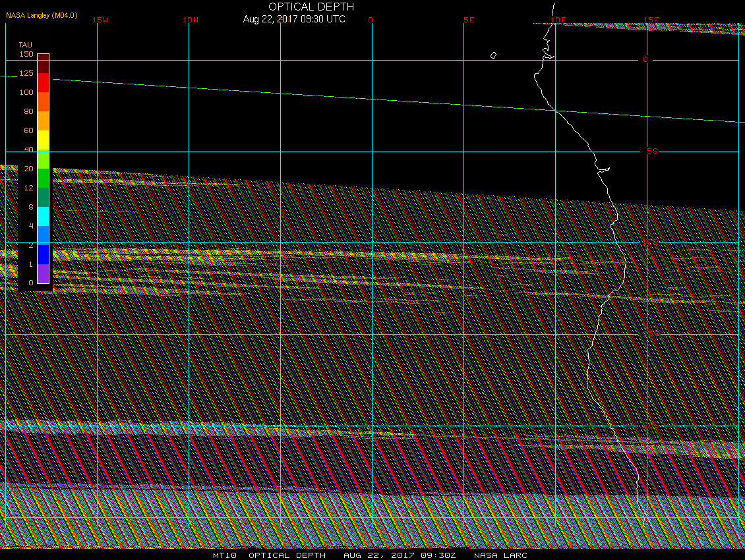Image resolution: width=745 pixels, height=560 pixels.
Task: Click the 10E longitude label
Action: point(558,20)
